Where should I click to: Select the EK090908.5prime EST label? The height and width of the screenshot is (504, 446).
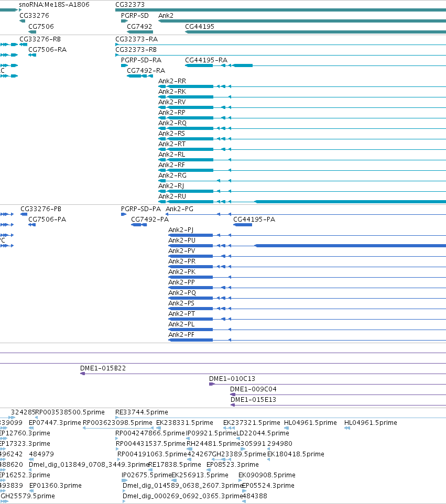pyautogui.click(x=267, y=475)
